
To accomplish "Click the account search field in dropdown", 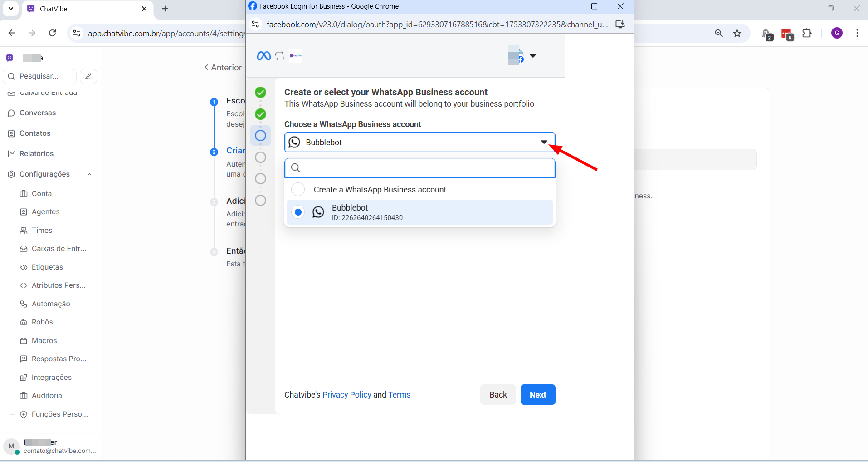I will [420, 168].
